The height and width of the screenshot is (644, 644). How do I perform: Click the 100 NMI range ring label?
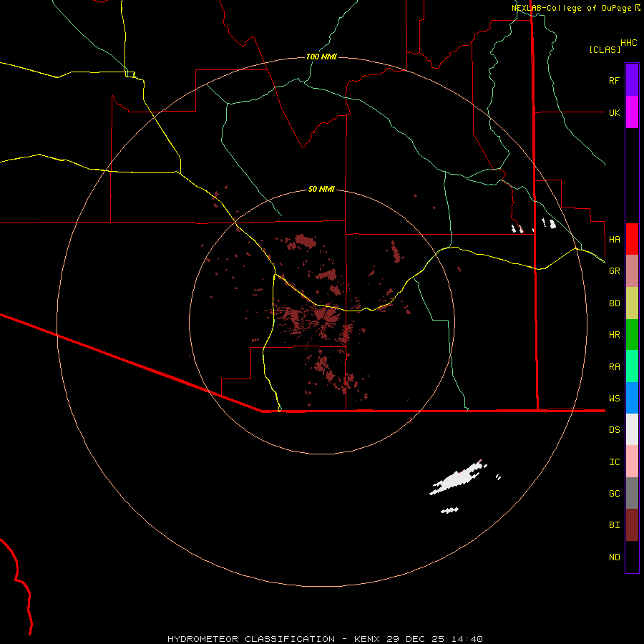pos(321,57)
